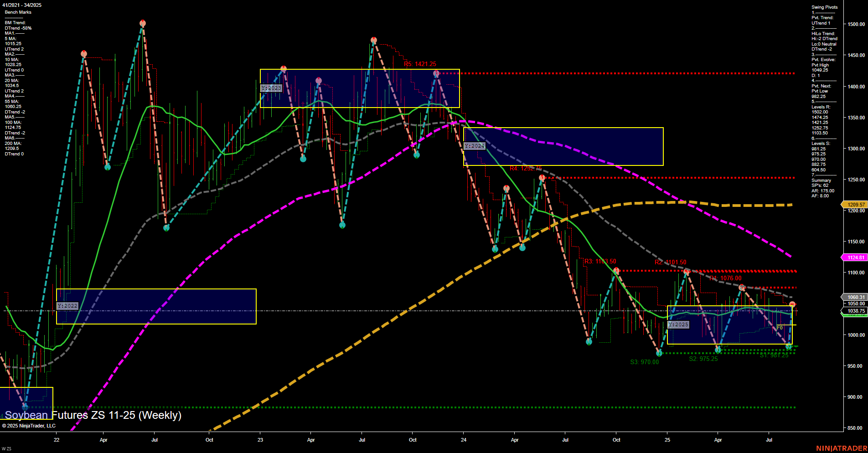868x453 pixels.
Task: Select the 1060.31 last price marker
Action: pyautogui.click(x=854, y=297)
